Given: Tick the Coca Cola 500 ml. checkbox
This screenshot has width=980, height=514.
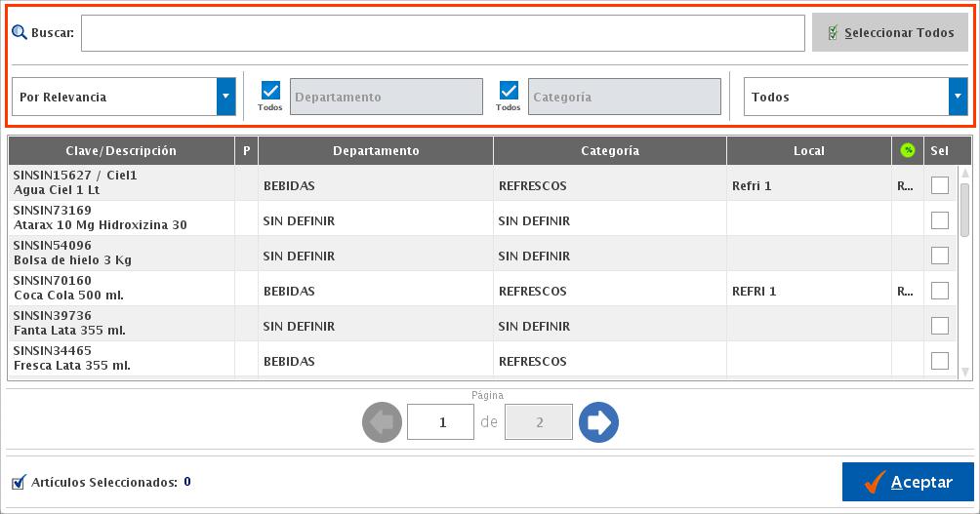Looking at the screenshot, I should 940,291.
